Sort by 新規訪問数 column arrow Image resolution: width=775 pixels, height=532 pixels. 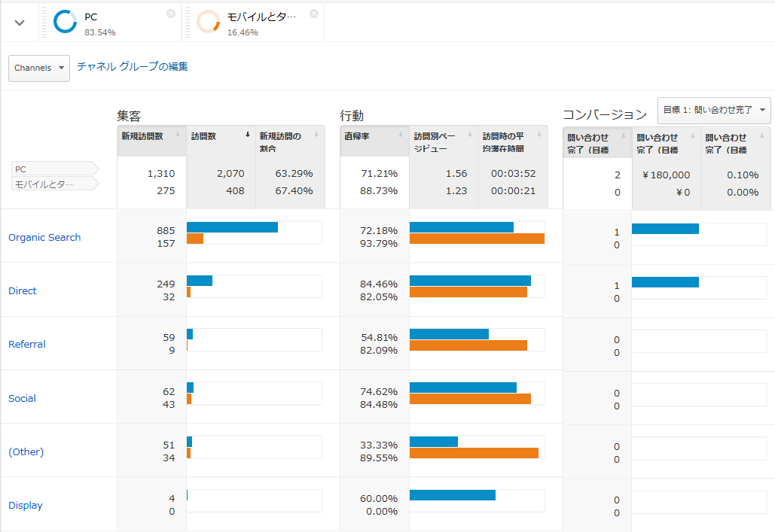pos(178,135)
